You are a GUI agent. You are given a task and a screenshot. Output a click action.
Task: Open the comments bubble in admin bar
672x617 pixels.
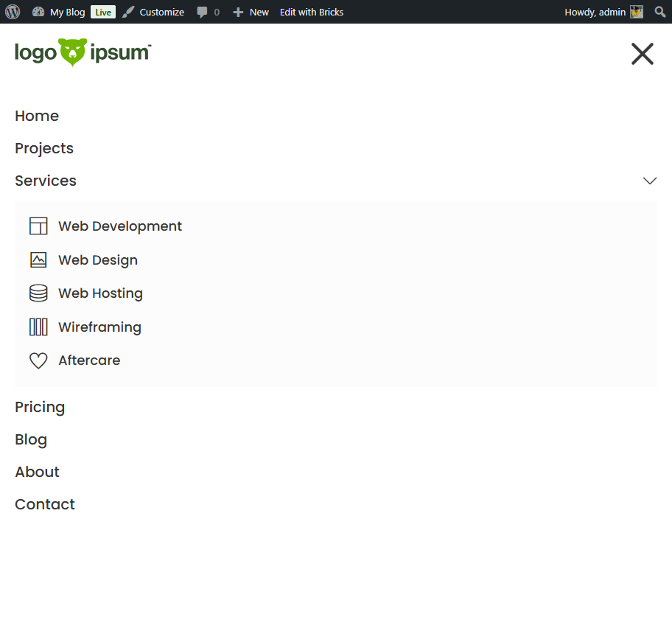[208, 12]
